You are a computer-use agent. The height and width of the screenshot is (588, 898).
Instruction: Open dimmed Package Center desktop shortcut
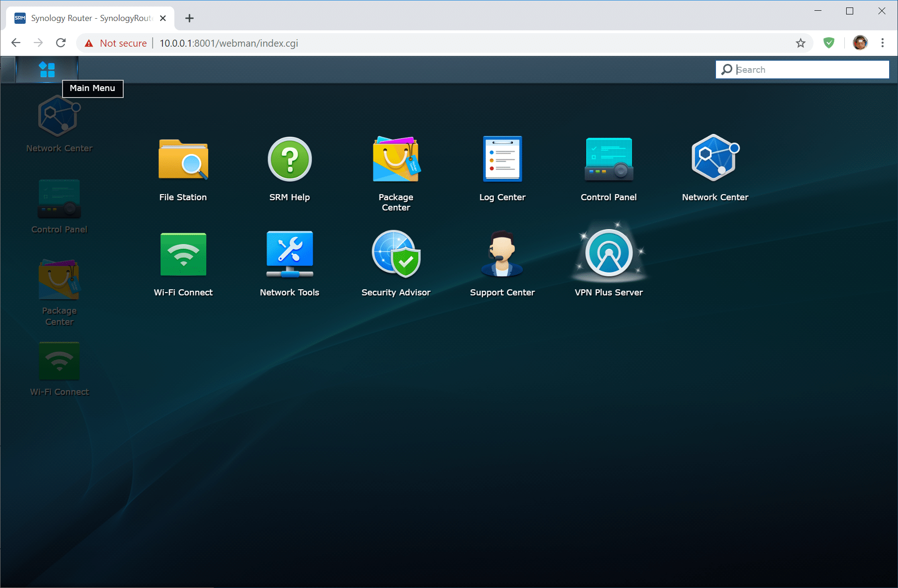[59, 293]
